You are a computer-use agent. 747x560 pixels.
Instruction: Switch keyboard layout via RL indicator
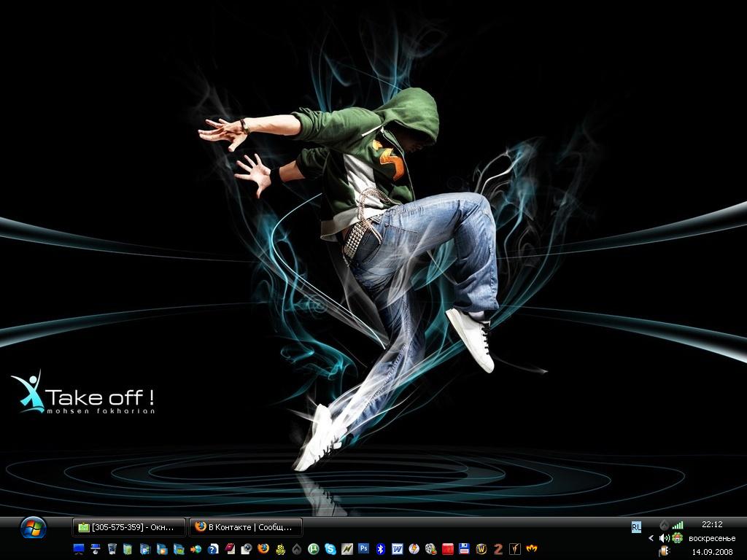[x=636, y=526]
